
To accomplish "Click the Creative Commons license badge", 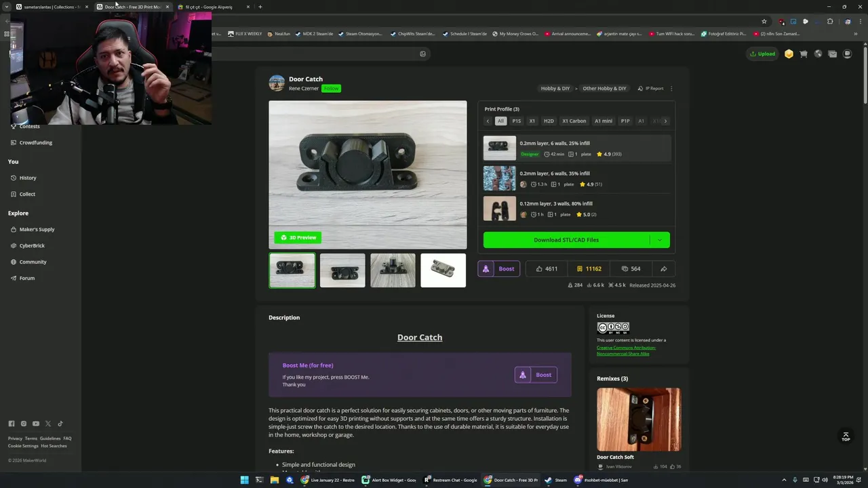I will click(613, 329).
